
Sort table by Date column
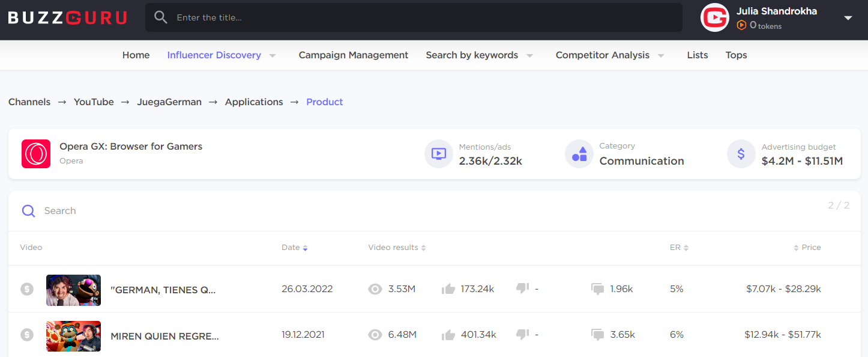pyautogui.click(x=294, y=248)
